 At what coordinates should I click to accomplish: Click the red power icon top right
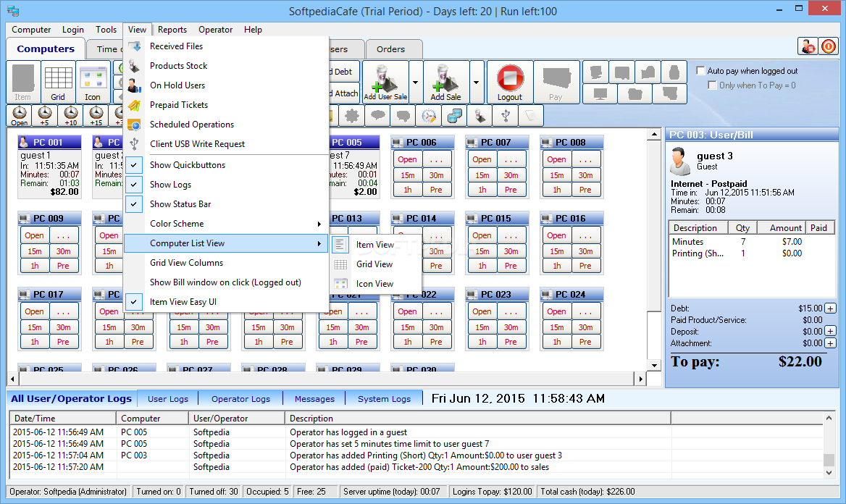828,46
